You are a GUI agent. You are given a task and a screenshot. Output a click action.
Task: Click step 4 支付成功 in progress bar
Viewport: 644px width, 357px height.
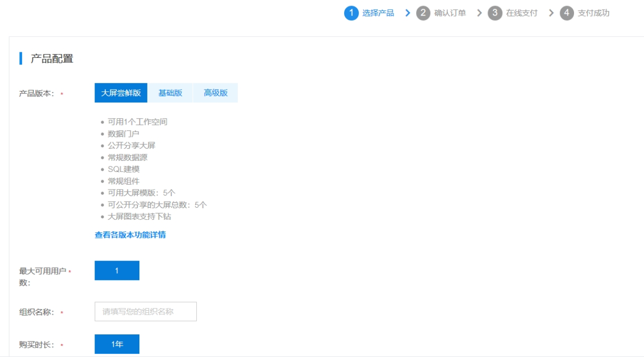[x=585, y=13]
